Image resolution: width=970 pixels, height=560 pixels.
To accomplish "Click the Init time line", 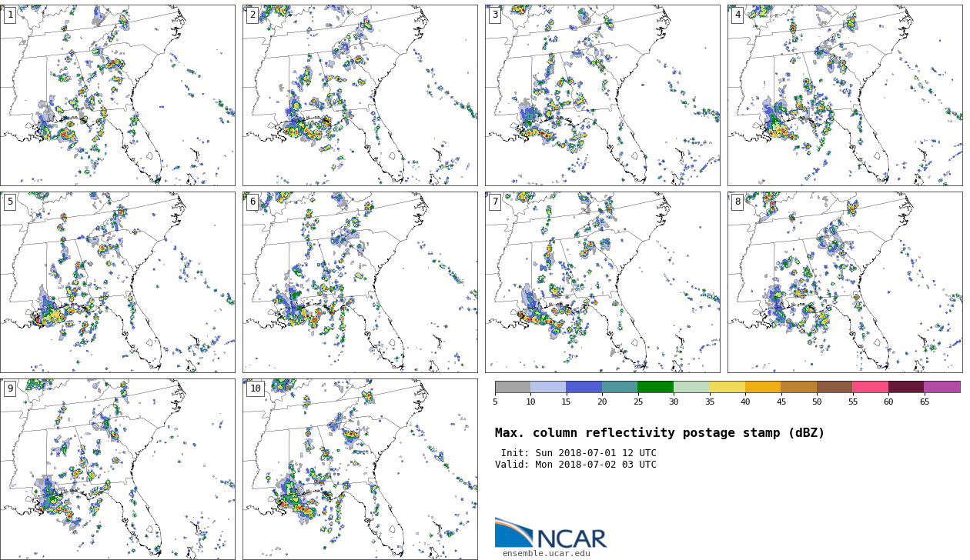I will tap(579, 453).
